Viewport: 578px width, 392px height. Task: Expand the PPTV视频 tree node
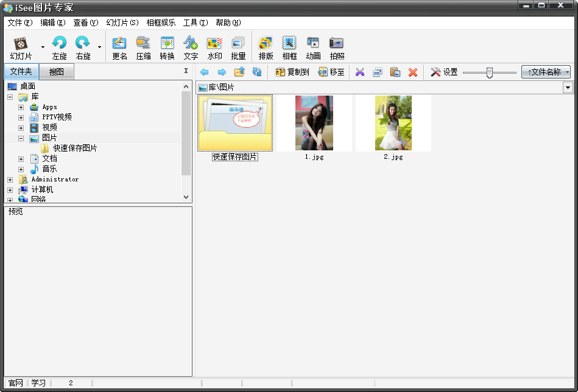(21, 118)
